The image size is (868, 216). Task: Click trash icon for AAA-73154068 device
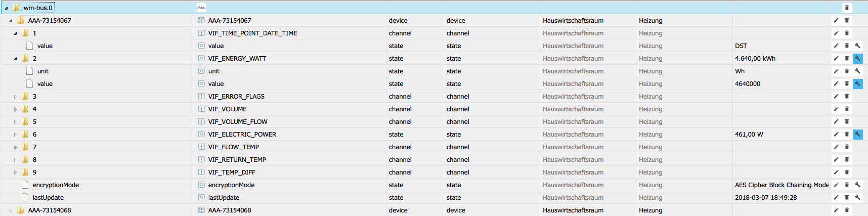coord(847,210)
